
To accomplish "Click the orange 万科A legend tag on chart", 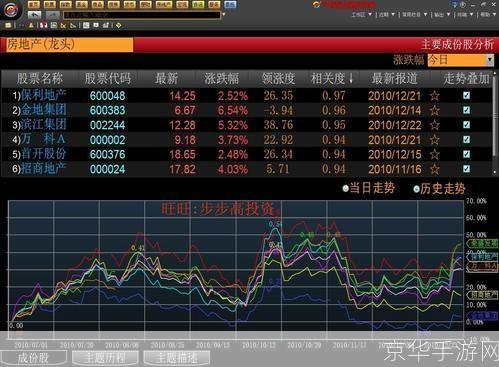I will (482, 267).
